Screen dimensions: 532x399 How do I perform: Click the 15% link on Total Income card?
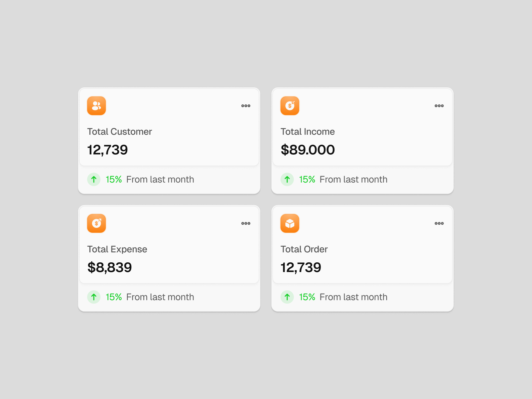tap(307, 179)
